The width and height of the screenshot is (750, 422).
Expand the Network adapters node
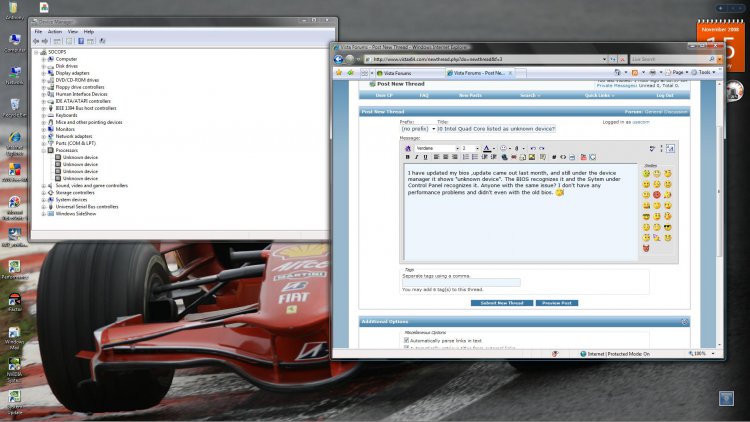pyautogui.click(x=44, y=136)
